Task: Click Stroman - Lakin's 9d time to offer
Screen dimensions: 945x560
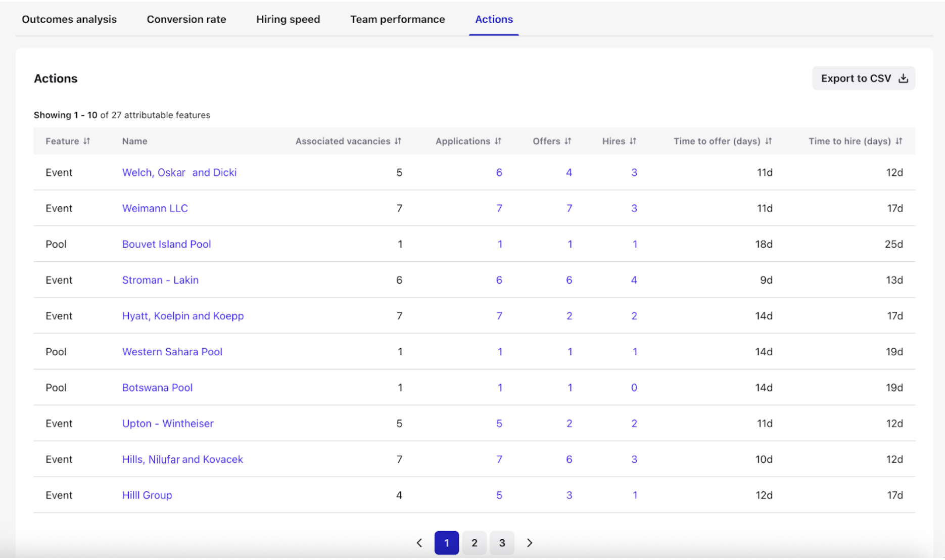Action: coord(766,280)
